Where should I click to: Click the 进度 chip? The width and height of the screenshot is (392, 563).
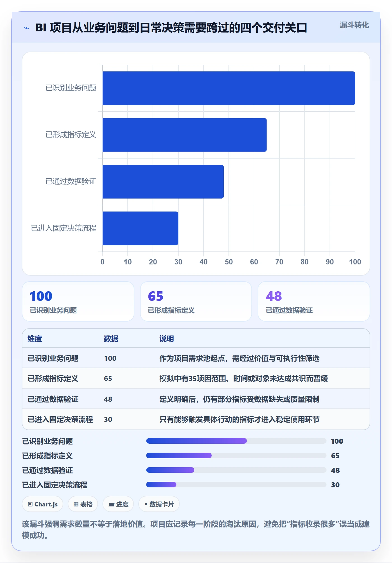(118, 504)
